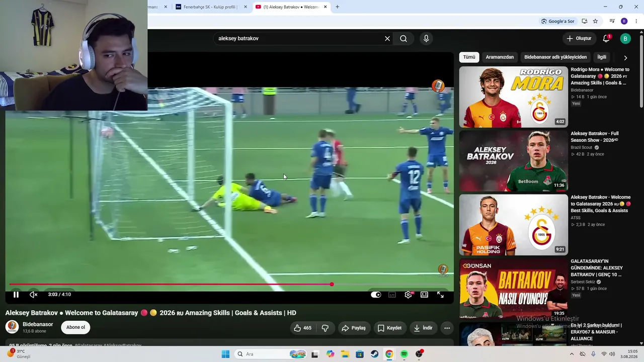Open the Rodrigo Mora Welcome to Galatasaray title
This screenshot has height=362, width=644.
(600, 76)
